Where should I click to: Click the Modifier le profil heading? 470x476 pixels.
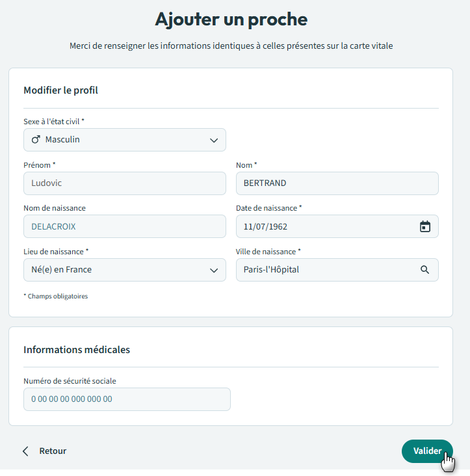tap(60, 90)
